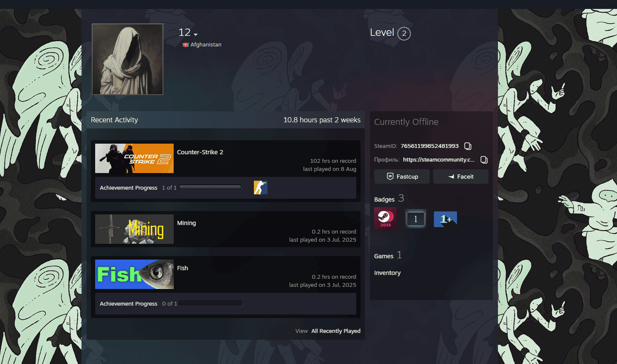Open the Fish game banner
Viewport: 617px width, 364px height.
(134, 274)
